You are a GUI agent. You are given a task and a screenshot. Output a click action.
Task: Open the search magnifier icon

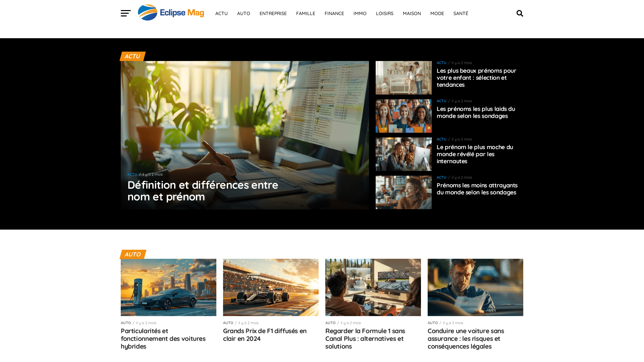point(520,13)
